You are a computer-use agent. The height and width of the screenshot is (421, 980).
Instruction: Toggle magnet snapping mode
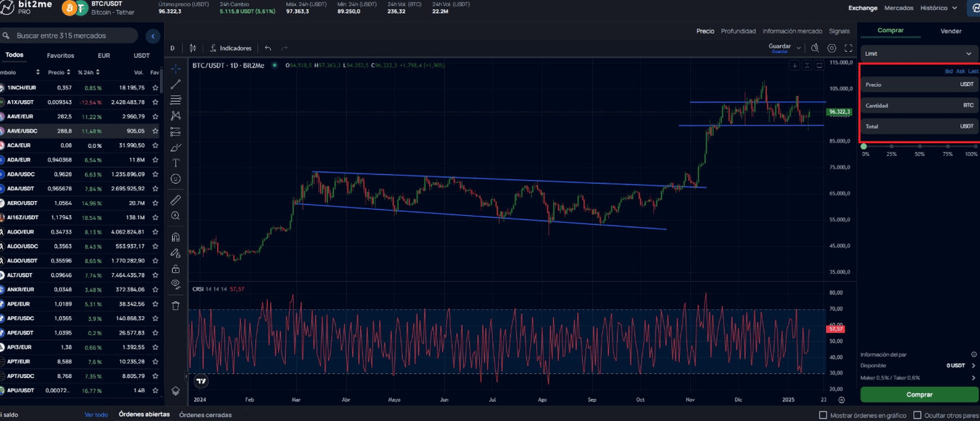176,236
